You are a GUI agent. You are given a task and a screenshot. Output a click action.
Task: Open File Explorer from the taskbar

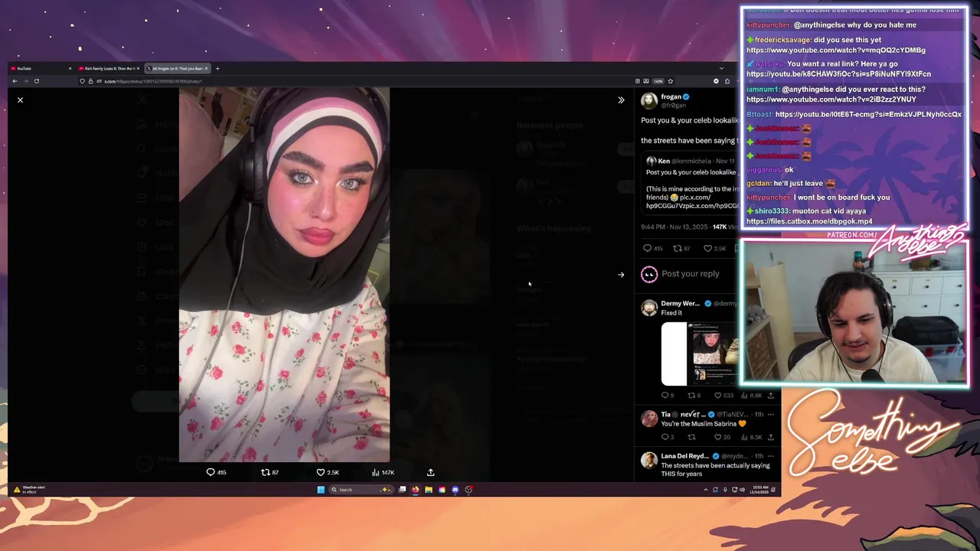[429, 490]
